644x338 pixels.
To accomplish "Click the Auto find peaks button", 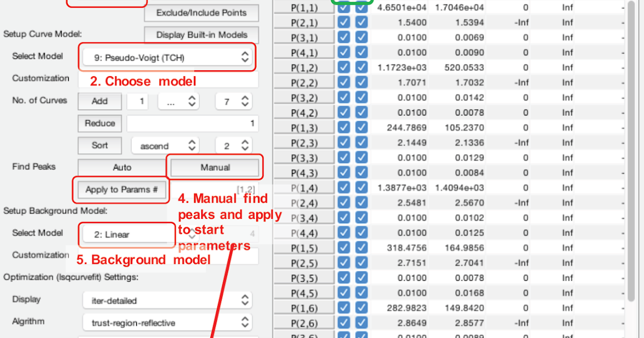I will [x=122, y=167].
